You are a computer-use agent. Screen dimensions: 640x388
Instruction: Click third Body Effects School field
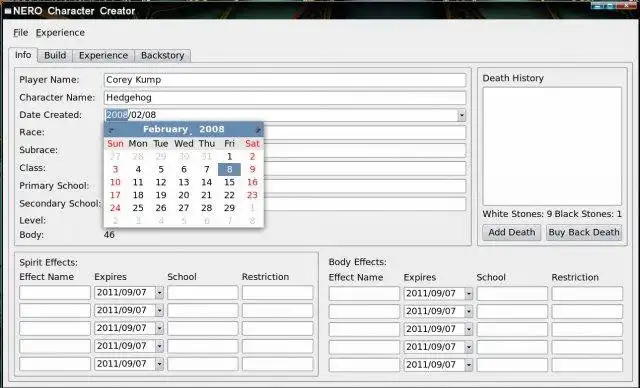pos(512,329)
